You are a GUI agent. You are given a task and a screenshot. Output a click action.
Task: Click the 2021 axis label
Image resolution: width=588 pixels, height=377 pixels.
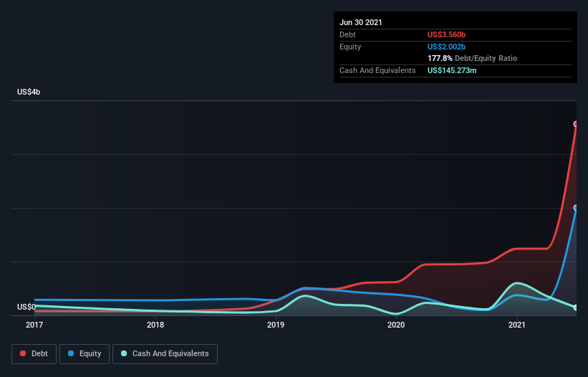pos(517,325)
